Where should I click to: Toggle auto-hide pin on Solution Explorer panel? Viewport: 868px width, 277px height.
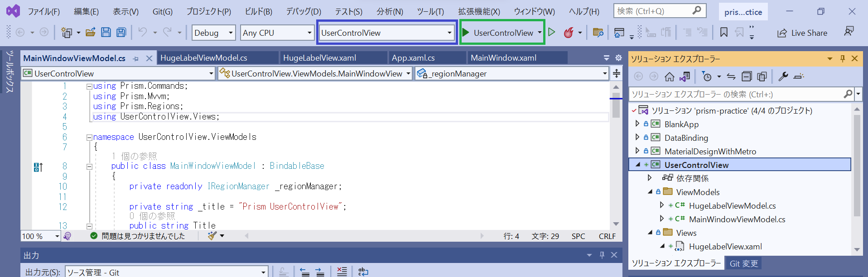843,58
